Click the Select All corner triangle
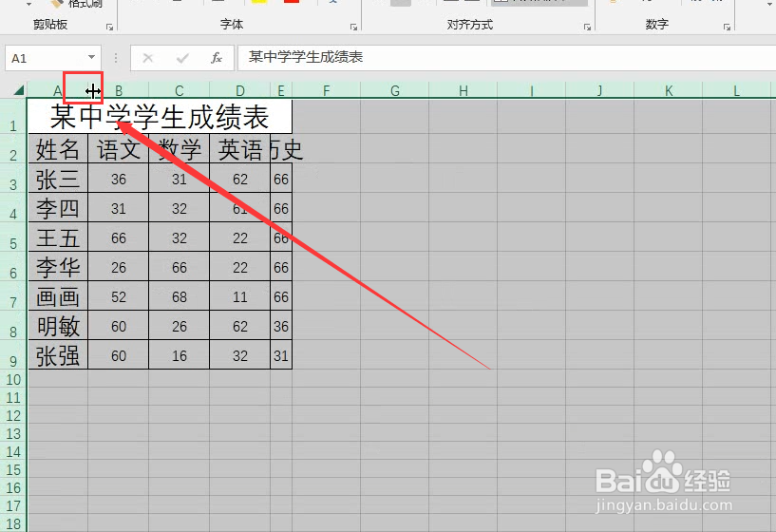 pyautogui.click(x=19, y=90)
